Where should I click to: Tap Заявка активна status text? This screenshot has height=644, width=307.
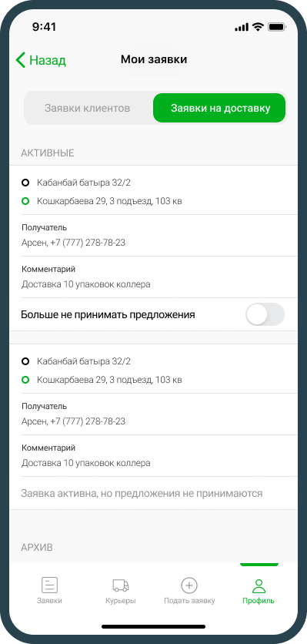(x=142, y=493)
